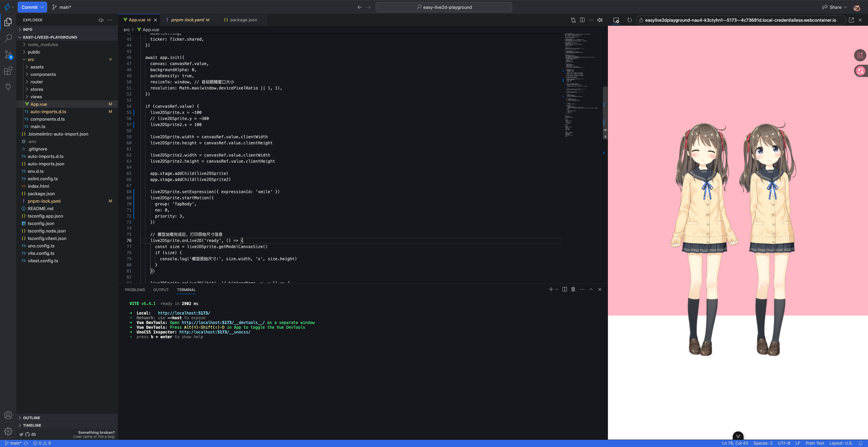Reload the preview page

pyautogui.click(x=630, y=20)
